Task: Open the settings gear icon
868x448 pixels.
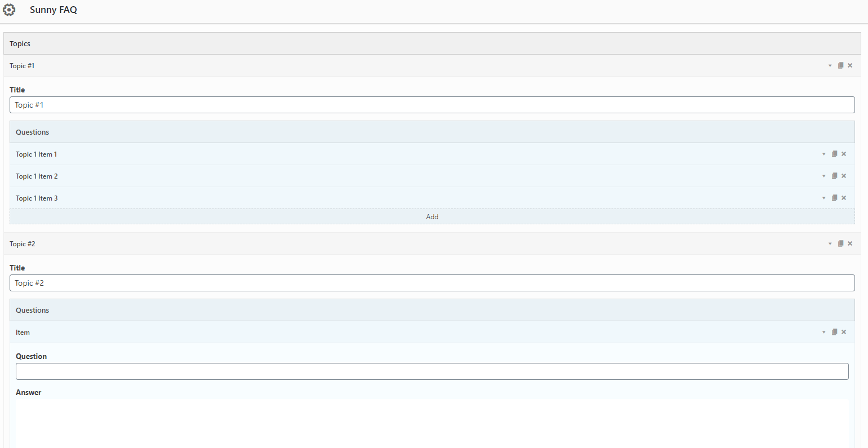Action: [9, 10]
